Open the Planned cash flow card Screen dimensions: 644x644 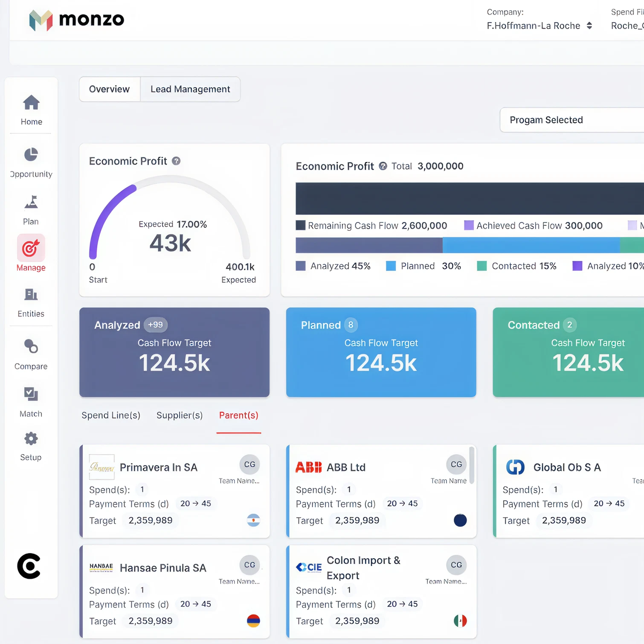click(381, 352)
